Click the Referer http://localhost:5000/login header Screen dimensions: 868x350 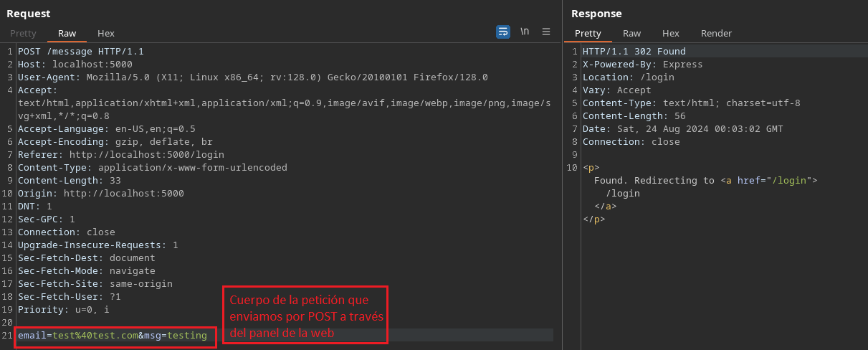pos(120,155)
